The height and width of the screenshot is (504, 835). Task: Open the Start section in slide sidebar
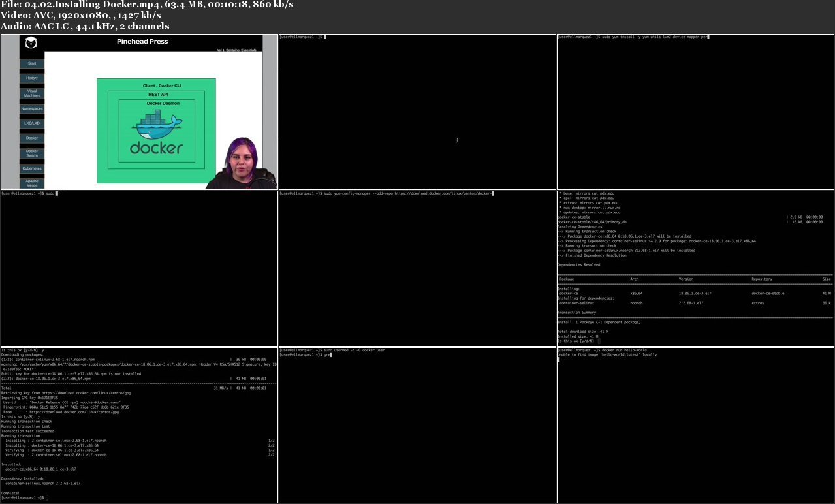click(32, 63)
